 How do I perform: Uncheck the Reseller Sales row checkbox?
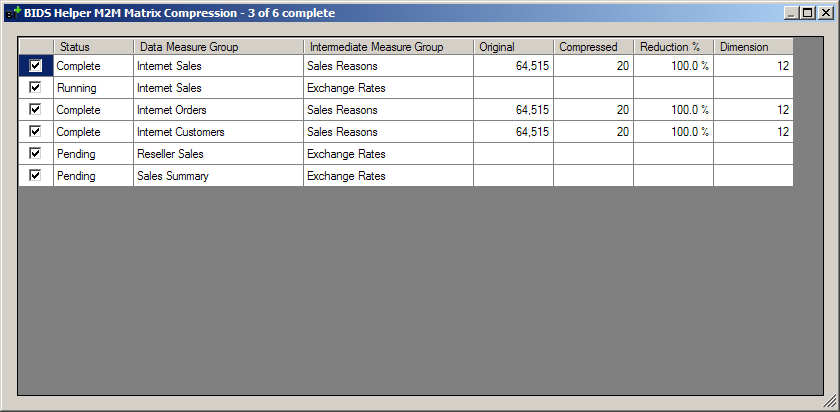coord(36,154)
